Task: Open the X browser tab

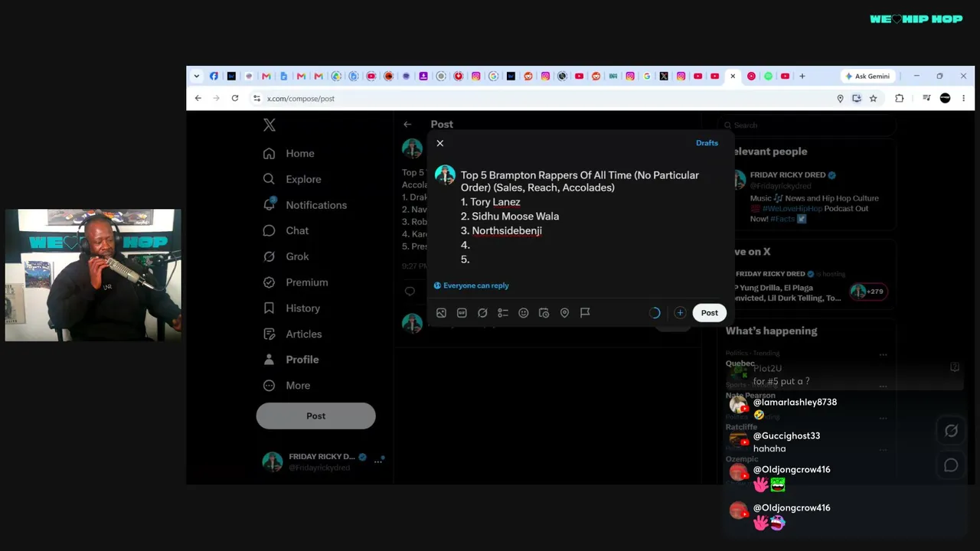Action: click(x=664, y=77)
